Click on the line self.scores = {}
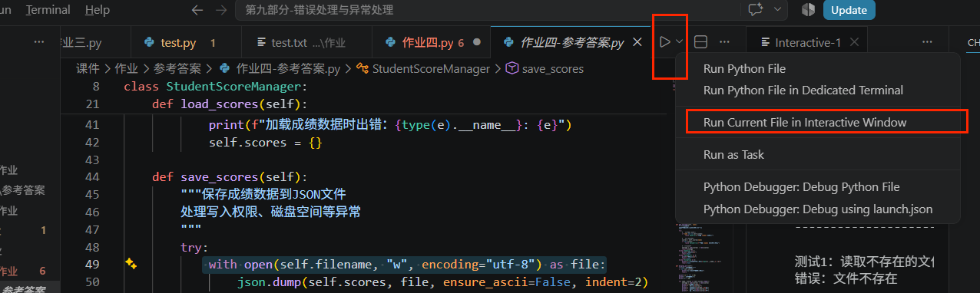Screen dimensions: 980x293 tap(265, 143)
